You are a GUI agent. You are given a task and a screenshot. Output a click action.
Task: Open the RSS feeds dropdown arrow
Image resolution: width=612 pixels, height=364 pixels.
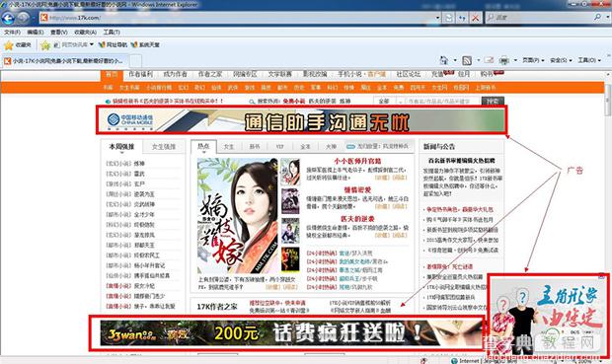tap(478, 60)
